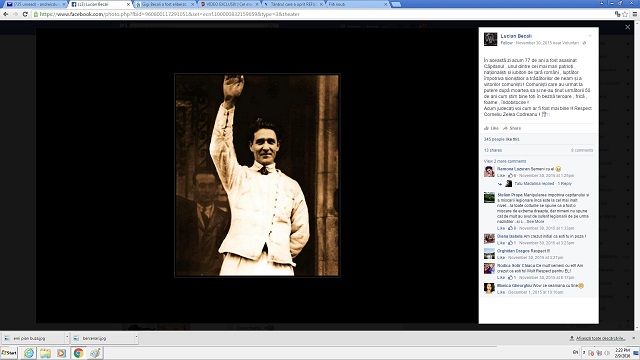Expand Stelian Prepe comment with See More
Image resolution: width=640 pixels, height=360 pixels.
tap(536, 221)
